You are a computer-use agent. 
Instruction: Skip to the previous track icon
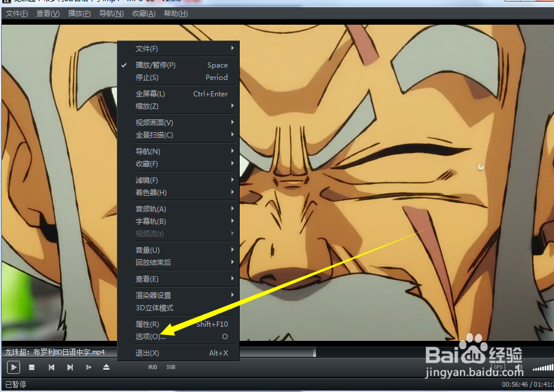(52, 367)
